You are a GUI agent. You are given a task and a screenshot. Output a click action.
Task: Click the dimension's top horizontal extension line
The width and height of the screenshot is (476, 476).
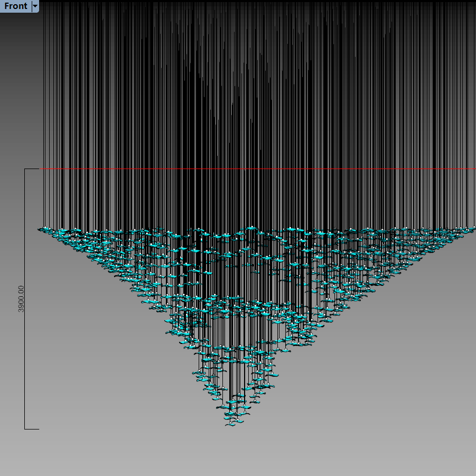[32, 169]
